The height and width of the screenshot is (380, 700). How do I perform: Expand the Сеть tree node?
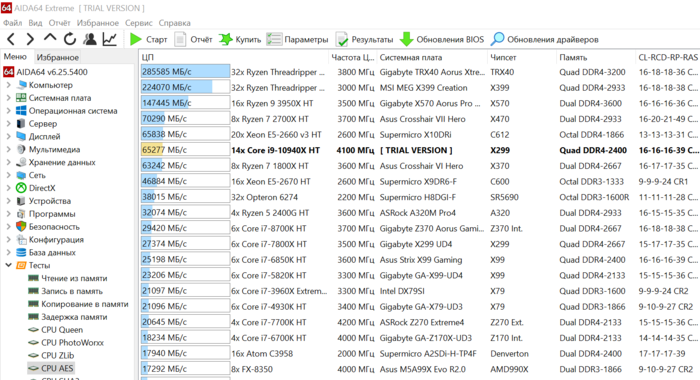coord(8,175)
